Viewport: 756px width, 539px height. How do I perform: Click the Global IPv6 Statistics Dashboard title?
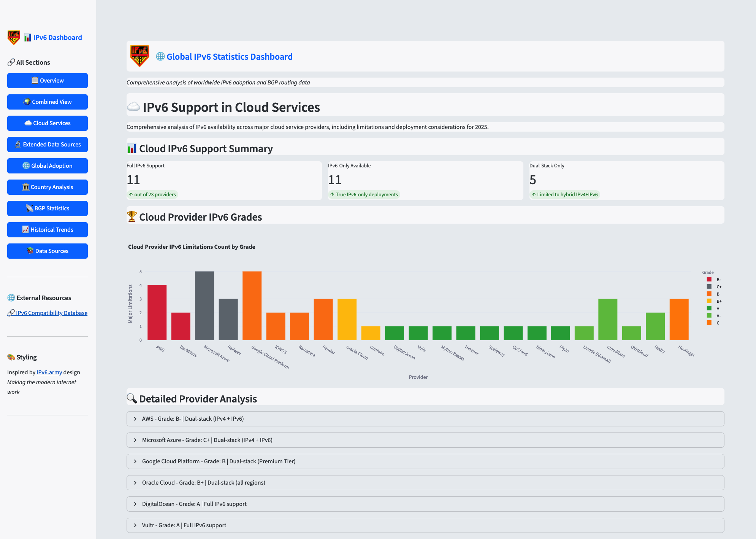[230, 57]
